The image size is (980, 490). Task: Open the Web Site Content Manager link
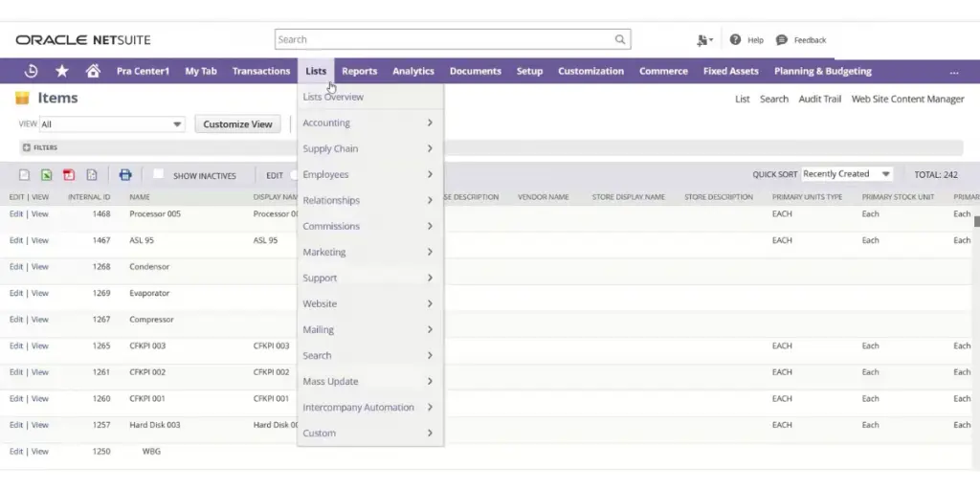907,99
